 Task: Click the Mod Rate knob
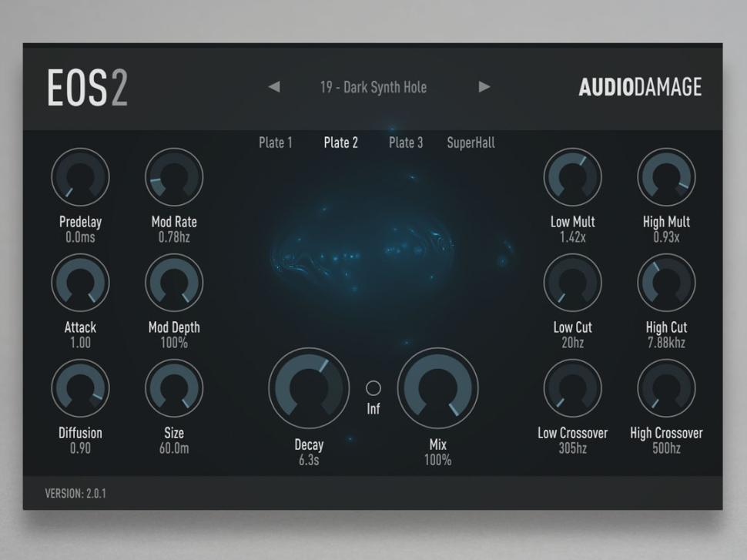(x=174, y=177)
